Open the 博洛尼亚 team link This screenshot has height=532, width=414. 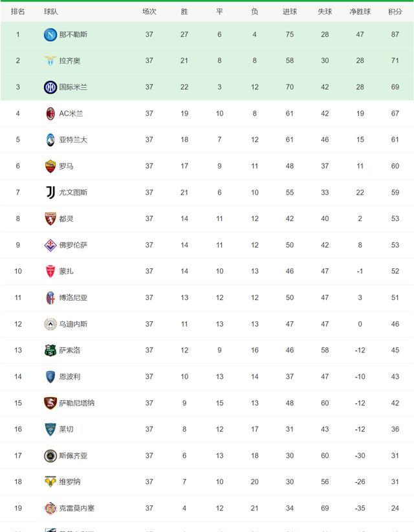[73, 297]
